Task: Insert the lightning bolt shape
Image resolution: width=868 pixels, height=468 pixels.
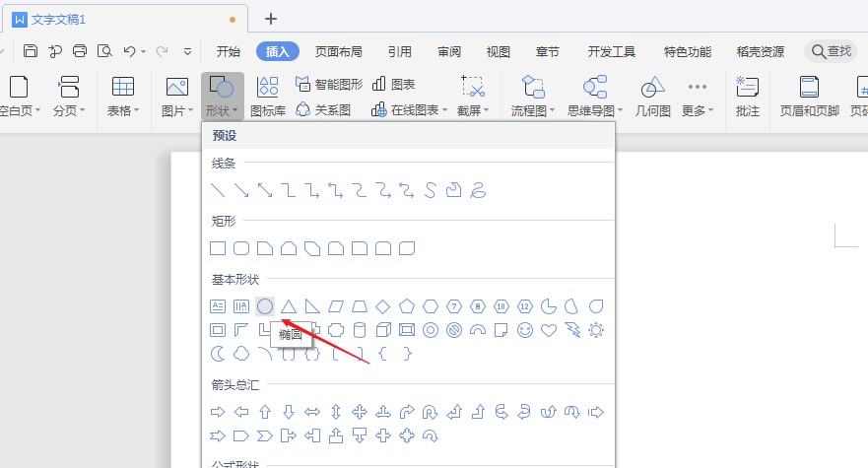Action: point(572,330)
